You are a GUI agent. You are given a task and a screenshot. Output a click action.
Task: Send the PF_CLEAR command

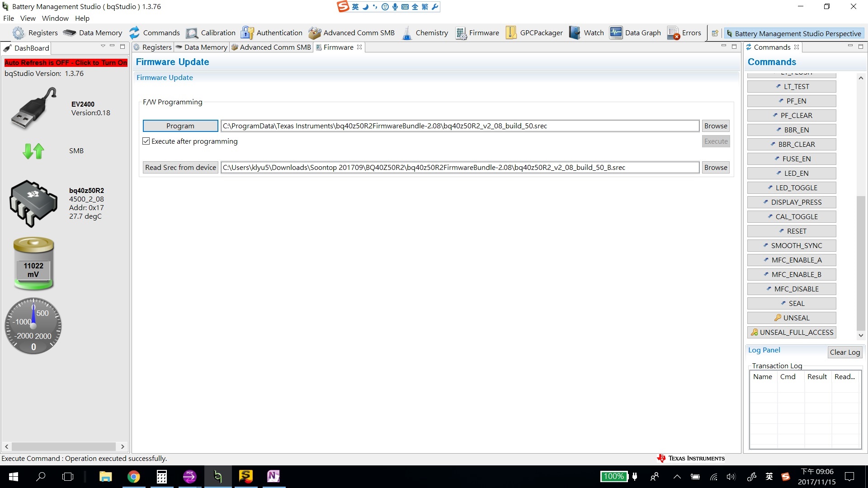[x=792, y=116]
